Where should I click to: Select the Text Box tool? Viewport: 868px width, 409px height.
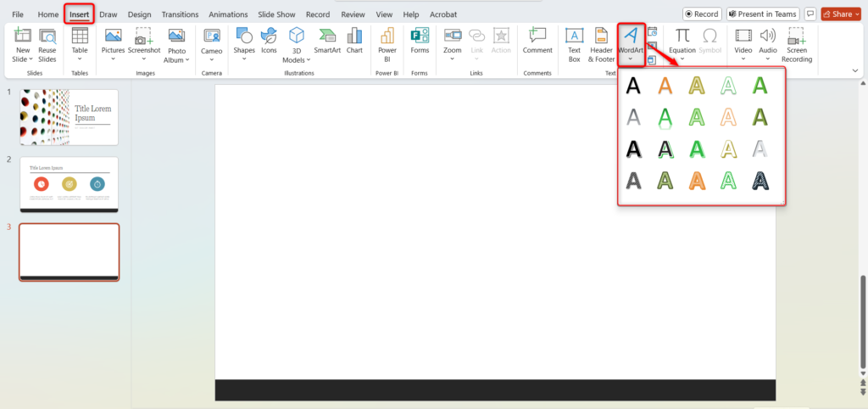[x=575, y=41]
